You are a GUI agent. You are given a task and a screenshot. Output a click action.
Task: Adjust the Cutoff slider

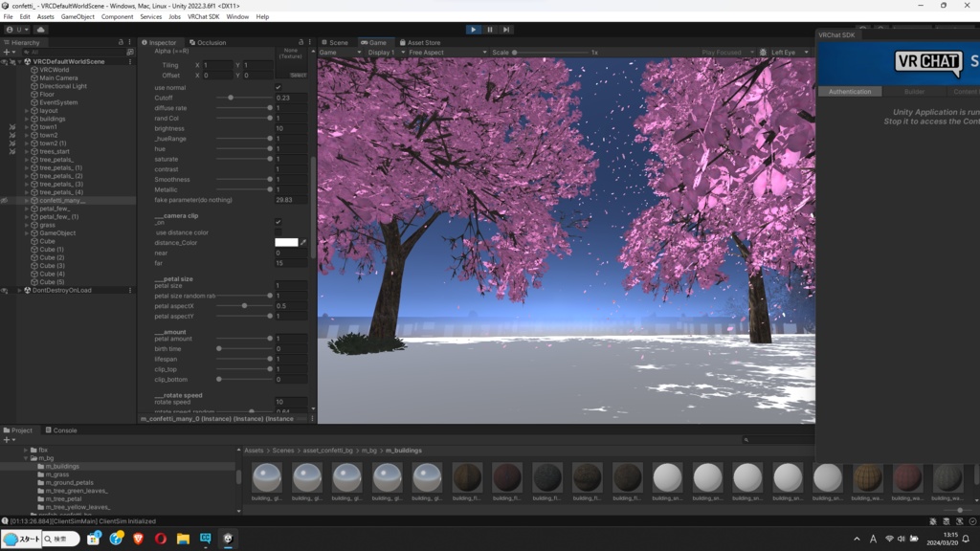pos(244,99)
